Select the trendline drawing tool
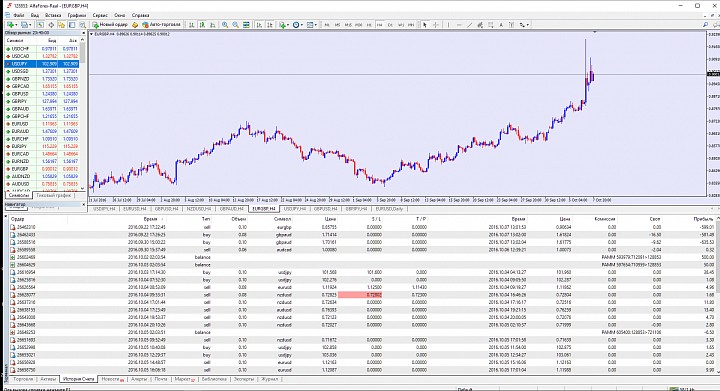This screenshot has width=720, height=391. (x=470, y=25)
